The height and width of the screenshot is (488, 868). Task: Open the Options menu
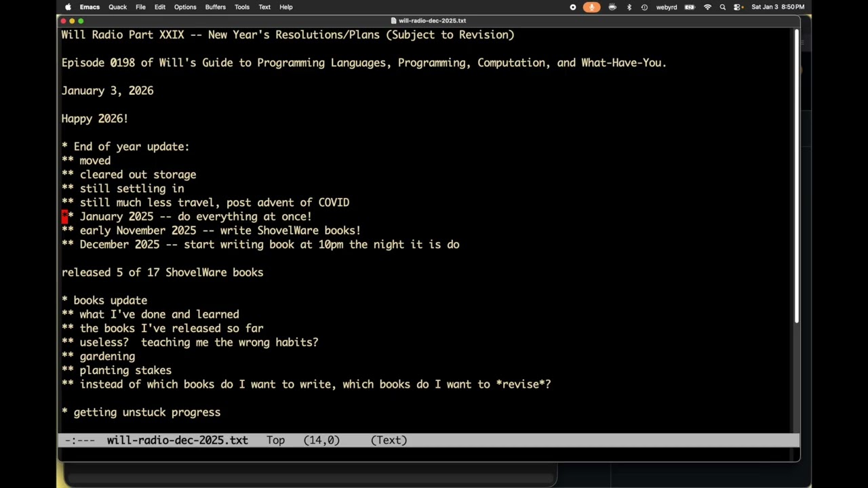[185, 7]
